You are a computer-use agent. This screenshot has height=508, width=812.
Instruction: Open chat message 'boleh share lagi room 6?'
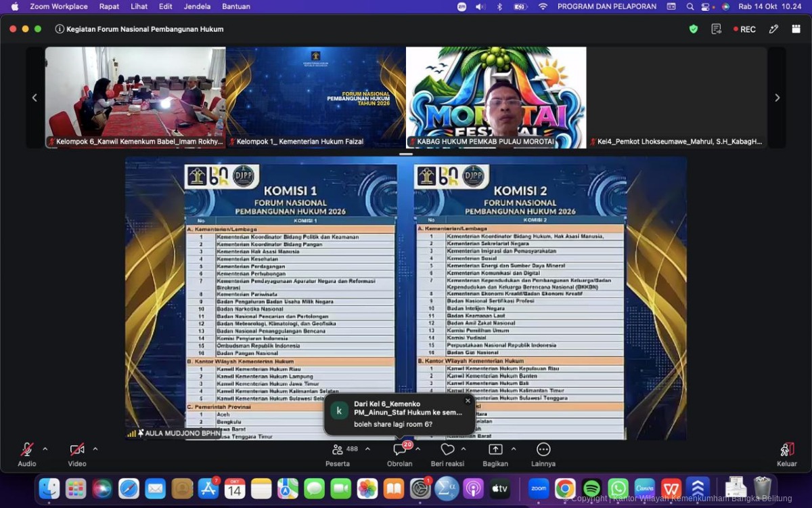399,415
